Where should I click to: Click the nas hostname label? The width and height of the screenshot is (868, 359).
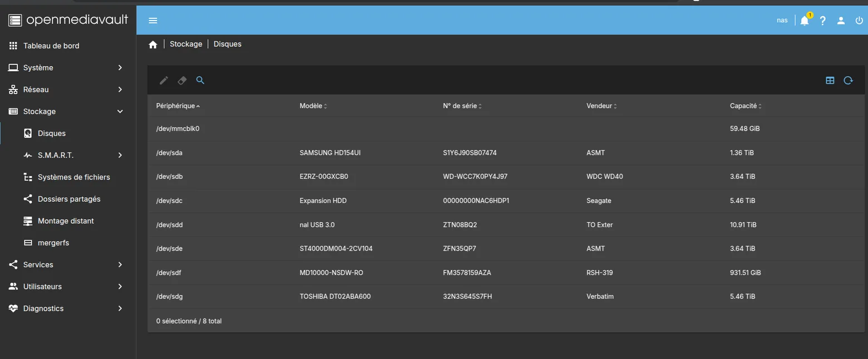tap(782, 21)
